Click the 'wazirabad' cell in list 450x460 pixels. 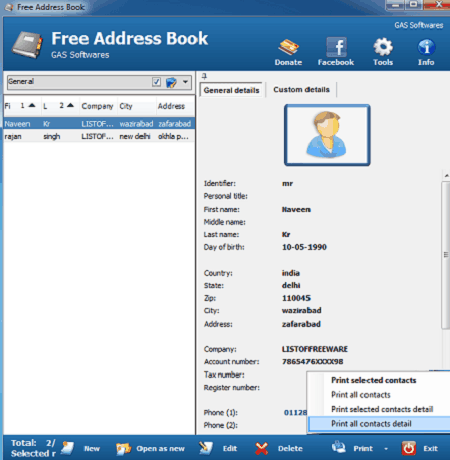click(x=136, y=124)
